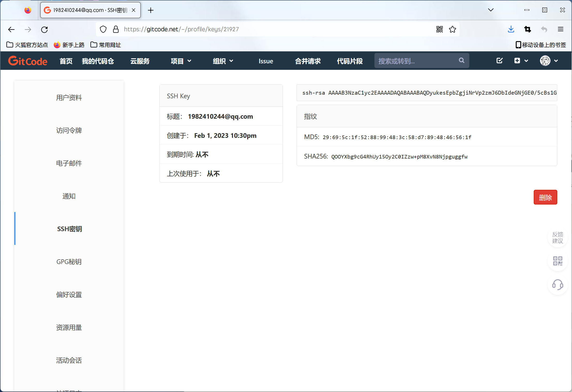
Task: Open the user avatar dropdown menu
Action: [549, 61]
